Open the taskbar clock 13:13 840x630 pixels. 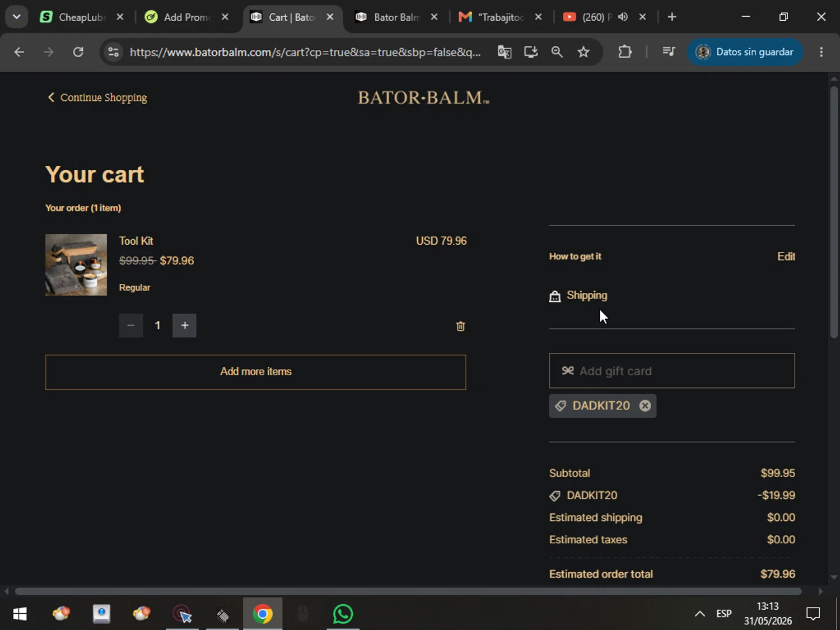point(768,614)
